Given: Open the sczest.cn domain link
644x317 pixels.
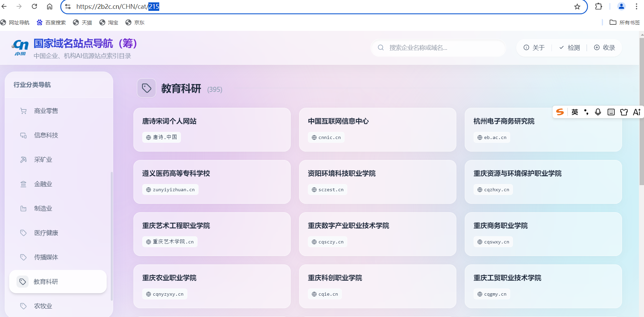Looking at the screenshot, I should pyautogui.click(x=328, y=190).
